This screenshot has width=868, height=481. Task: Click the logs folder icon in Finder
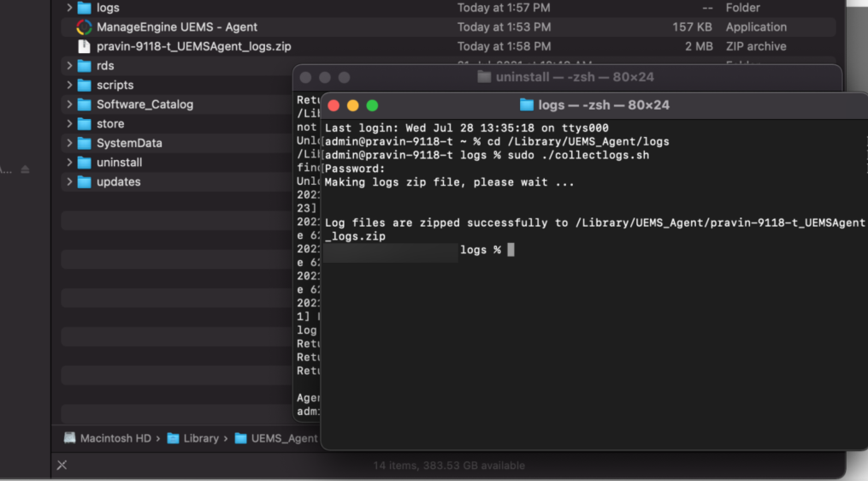click(84, 8)
